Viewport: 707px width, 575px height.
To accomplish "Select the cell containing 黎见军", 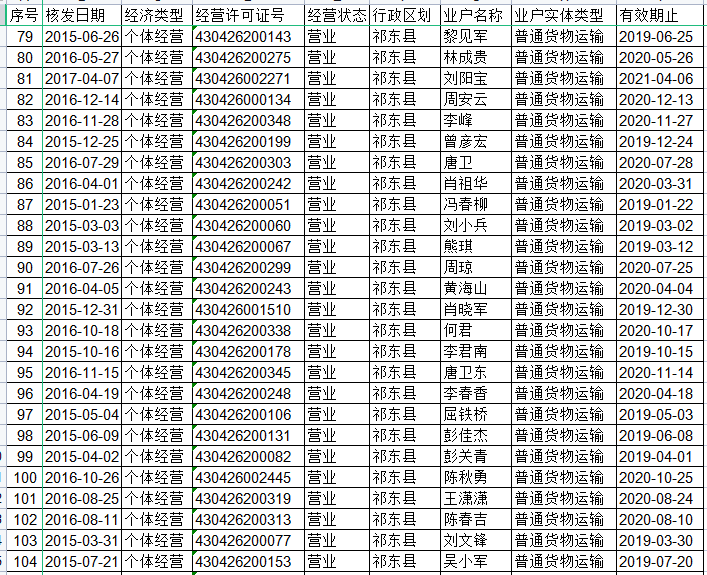I will click(465, 36).
